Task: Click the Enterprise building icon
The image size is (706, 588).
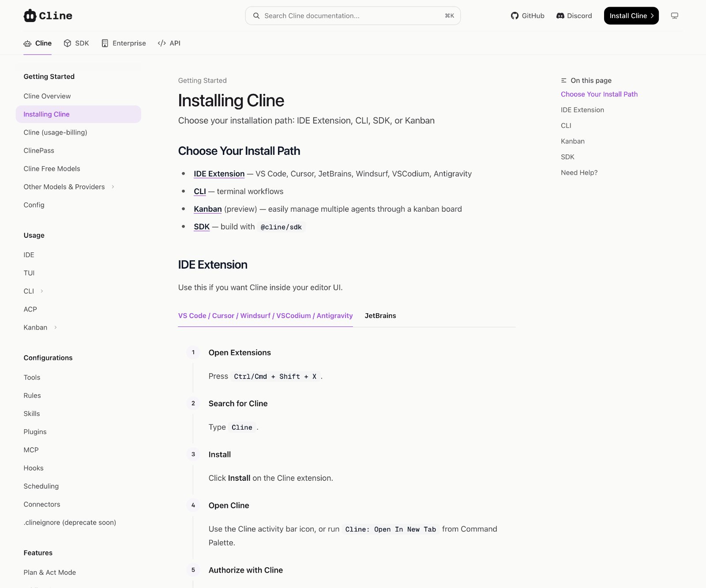Action: [x=105, y=43]
